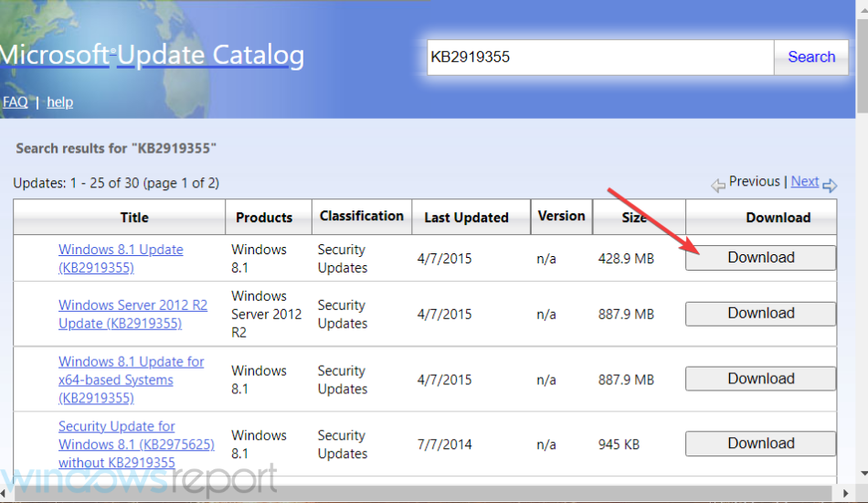The height and width of the screenshot is (503, 868).
Task: Click the horizontal scrollbar right arrow
Action: coord(845,493)
